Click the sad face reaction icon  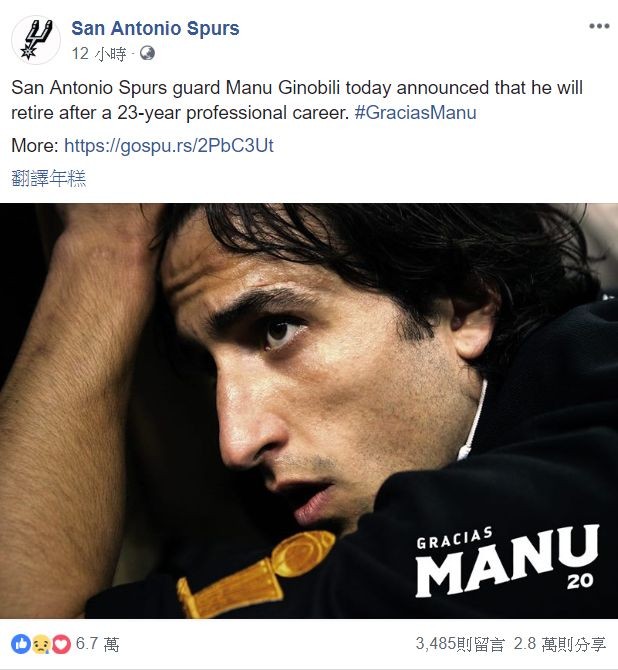tap(41, 644)
